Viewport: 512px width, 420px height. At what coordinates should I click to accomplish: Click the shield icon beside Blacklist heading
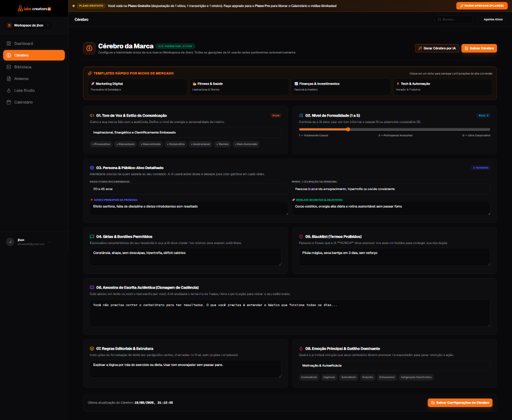point(301,237)
